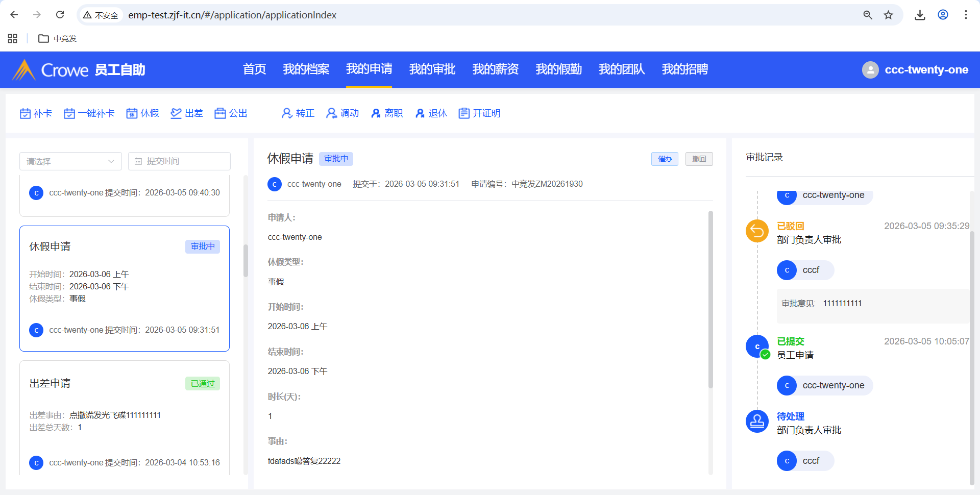This screenshot has height=495, width=980.
Task: Click the orange 已驳回 status icon
Action: (x=757, y=231)
